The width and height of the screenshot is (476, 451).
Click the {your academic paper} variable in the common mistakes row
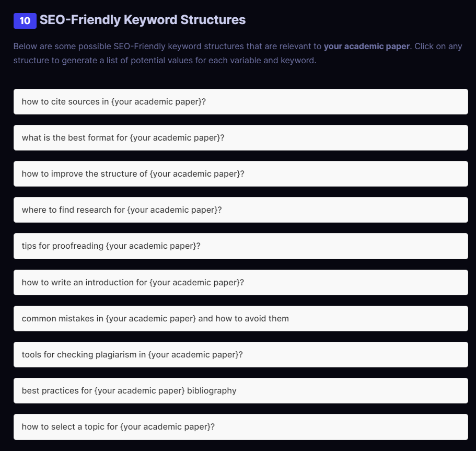[x=151, y=319]
